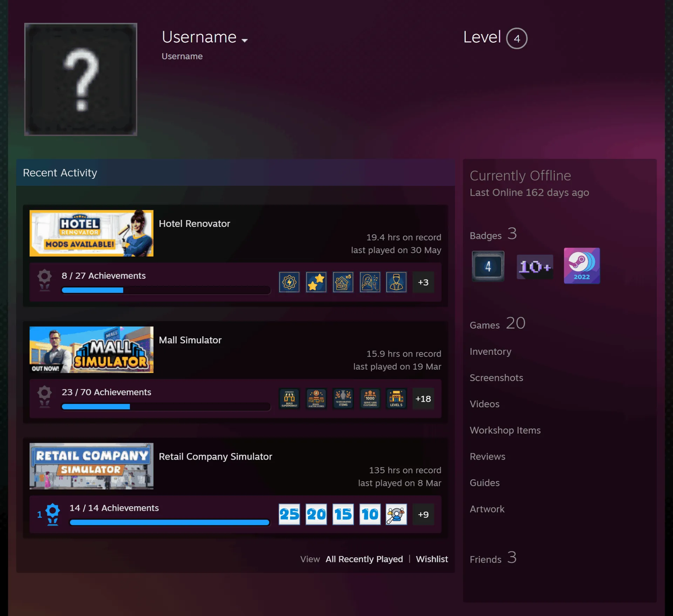Open the Hotel Renovator game title link

click(x=195, y=224)
